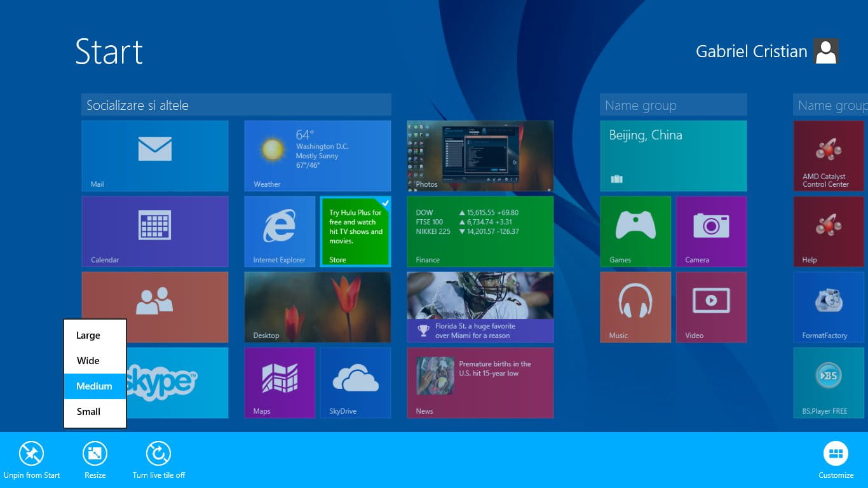The width and height of the screenshot is (868, 488).
Task: Open the Help tile
Action: point(829,231)
